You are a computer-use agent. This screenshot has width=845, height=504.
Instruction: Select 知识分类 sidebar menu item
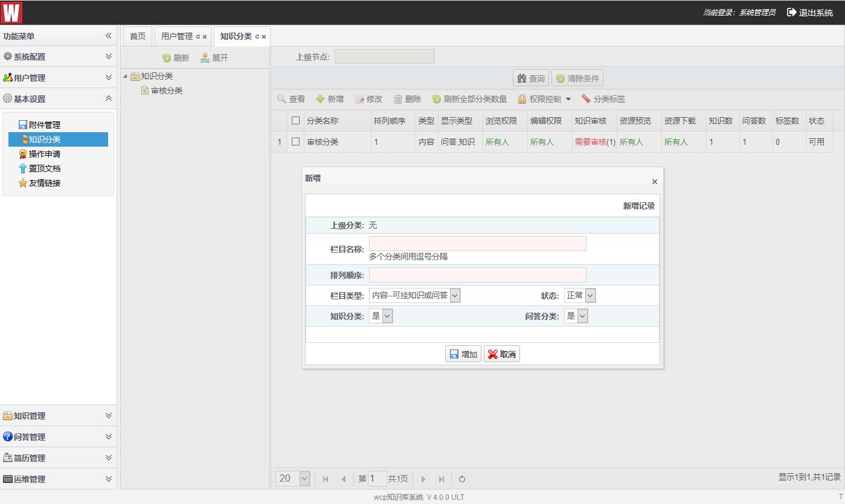click(58, 139)
